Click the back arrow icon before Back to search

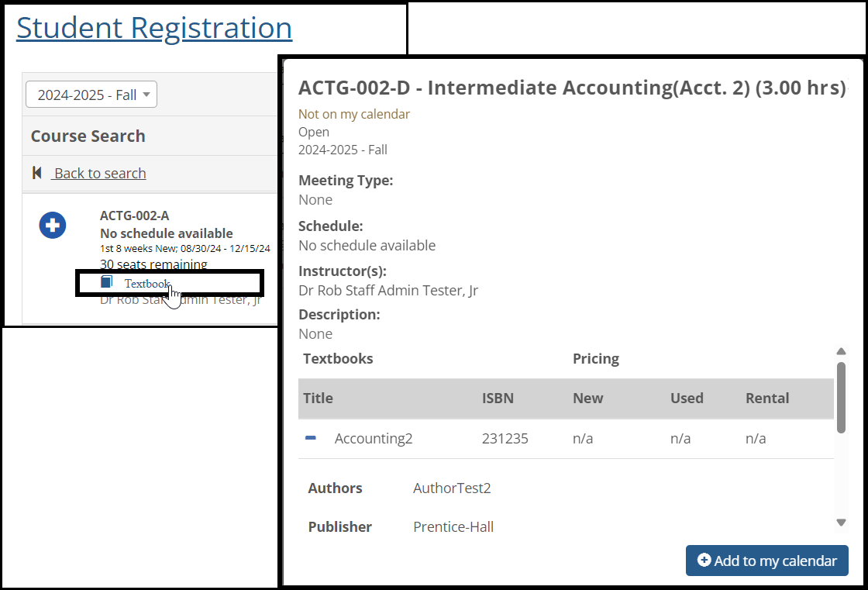click(37, 173)
